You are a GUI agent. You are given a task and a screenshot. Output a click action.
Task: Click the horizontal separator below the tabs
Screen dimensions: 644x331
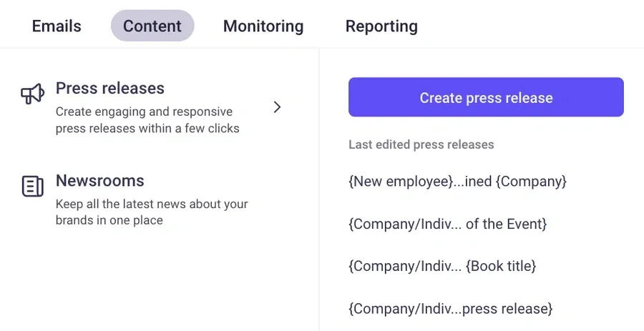(322, 48)
